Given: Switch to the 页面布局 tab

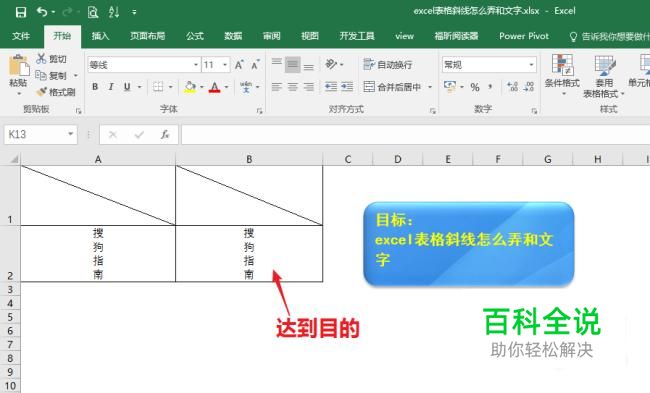Looking at the screenshot, I should [x=148, y=36].
